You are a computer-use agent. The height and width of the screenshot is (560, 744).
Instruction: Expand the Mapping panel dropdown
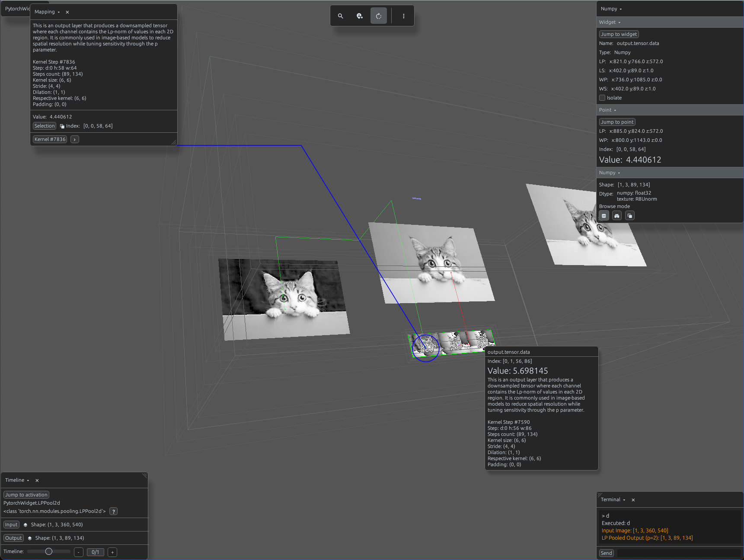point(59,12)
